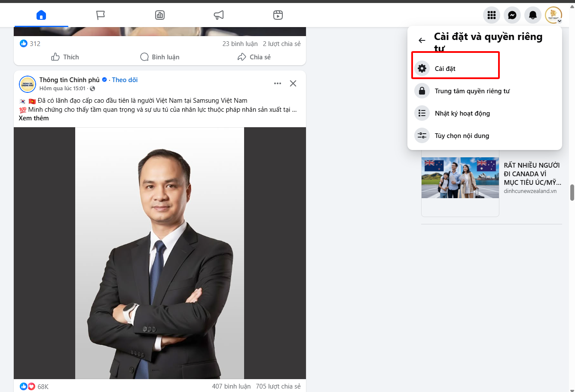Image resolution: width=575 pixels, height=392 pixels.
Task: Hide the Thông tin Chính phủ post
Action: point(293,83)
